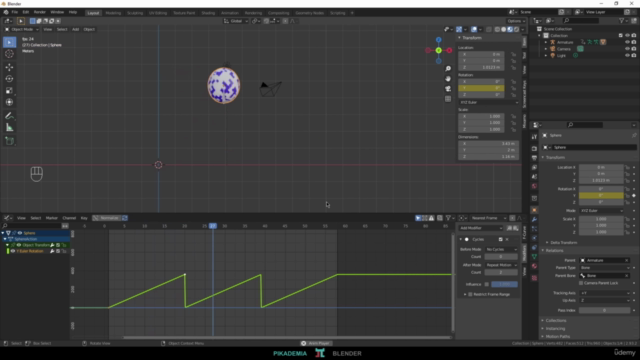This screenshot has width=640, height=360.
Task: Open the viewport Add menu
Action: [x=76, y=29]
